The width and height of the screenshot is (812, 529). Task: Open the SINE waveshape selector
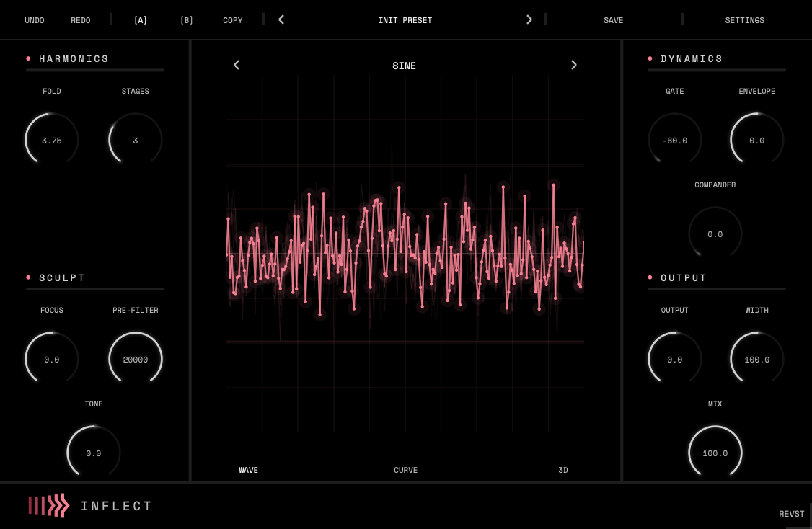point(404,66)
